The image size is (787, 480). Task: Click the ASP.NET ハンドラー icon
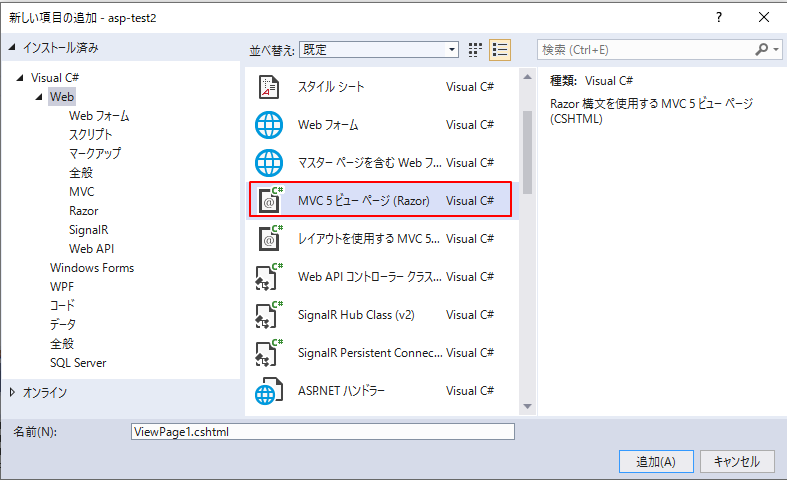[x=269, y=391]
